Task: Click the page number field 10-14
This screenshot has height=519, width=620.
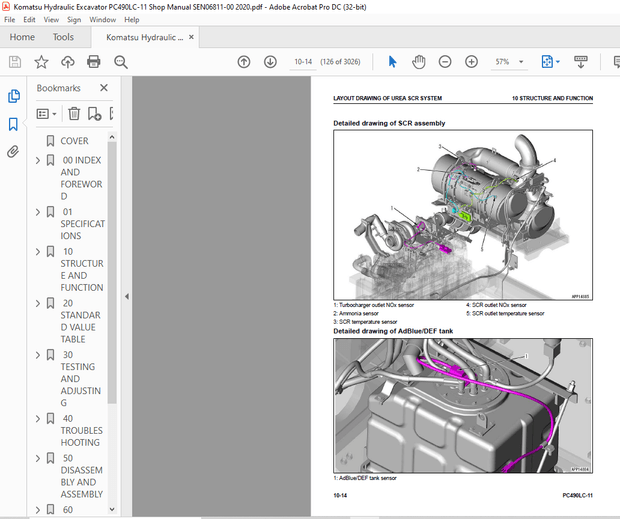Action: pyautogui.click(x=303, y=62)
